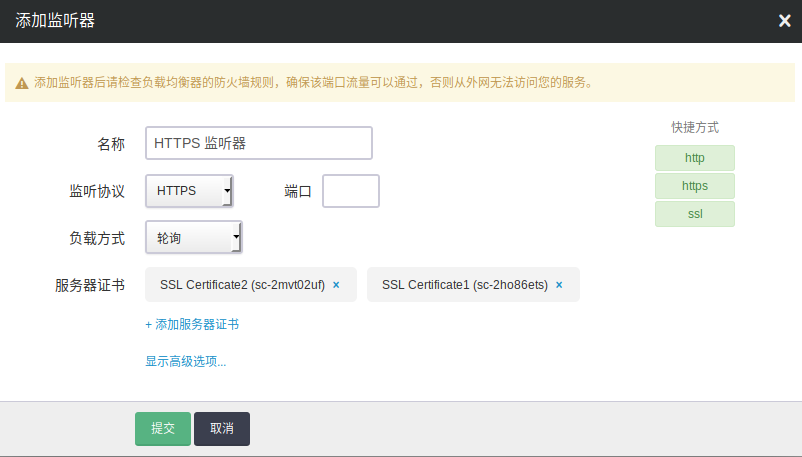Click the + 添加服务器证书 link
The height and width of the screenshot is (457, 802).
(x=192, y=324)
